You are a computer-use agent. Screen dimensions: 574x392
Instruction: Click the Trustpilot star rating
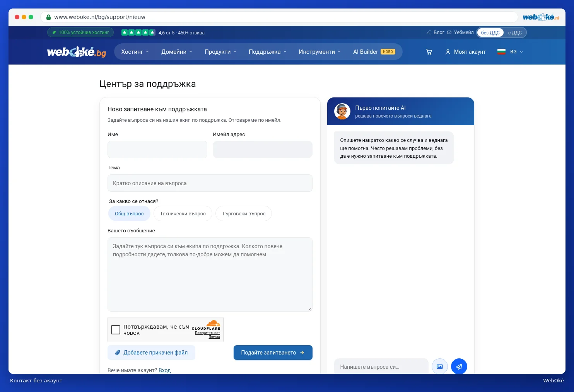[138, 32]
